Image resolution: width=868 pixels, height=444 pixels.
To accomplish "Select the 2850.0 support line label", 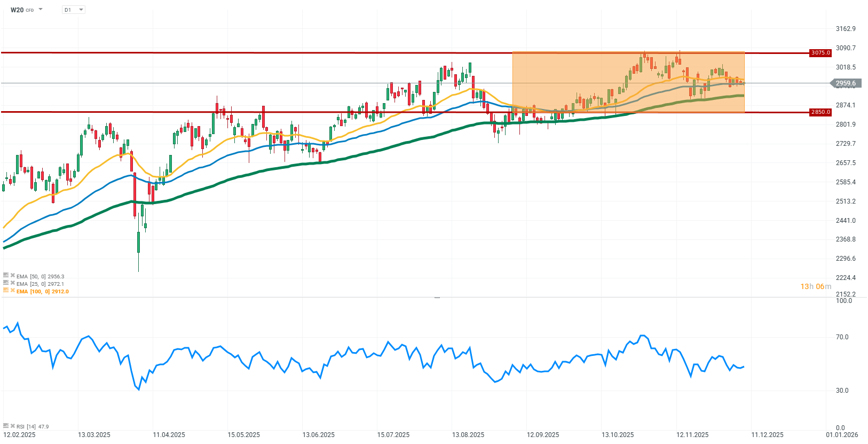I will point(820,112).
